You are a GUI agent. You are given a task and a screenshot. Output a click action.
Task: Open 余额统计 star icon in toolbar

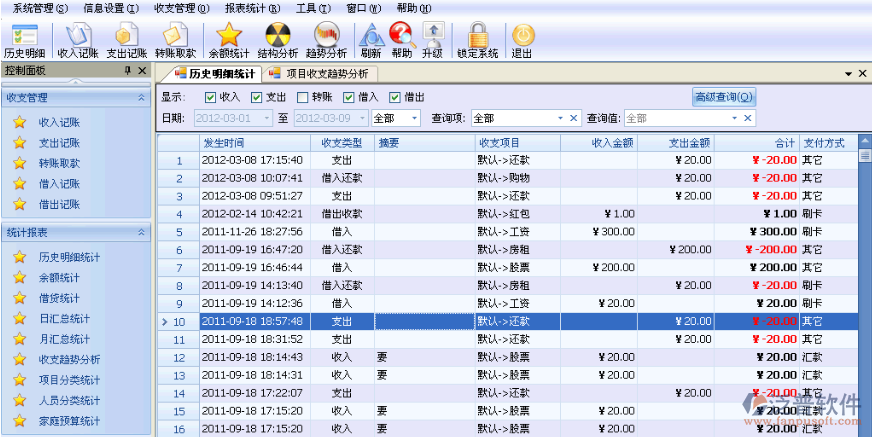click(228, 39)
